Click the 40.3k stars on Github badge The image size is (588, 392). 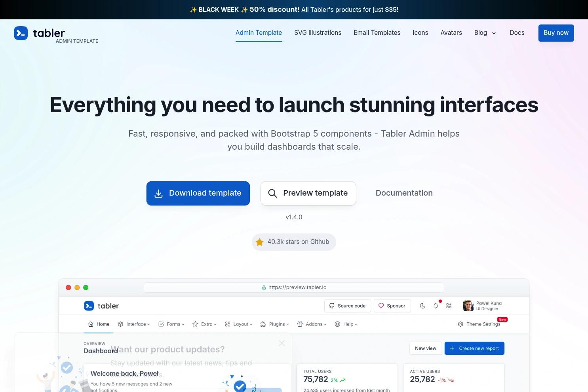[294, 242]
